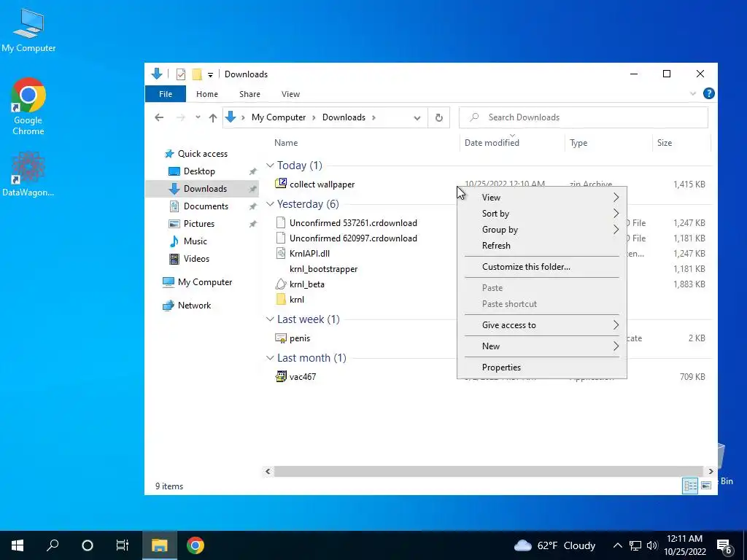Viewport: 747px width, 560px height.
Task: Open the My Computer desktop icon
Action: coord(28,30)
